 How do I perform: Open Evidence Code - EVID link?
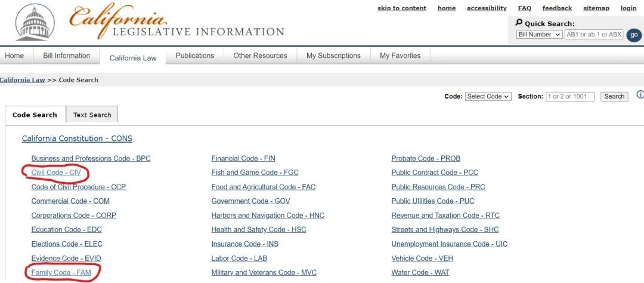(x=66, y=259)
